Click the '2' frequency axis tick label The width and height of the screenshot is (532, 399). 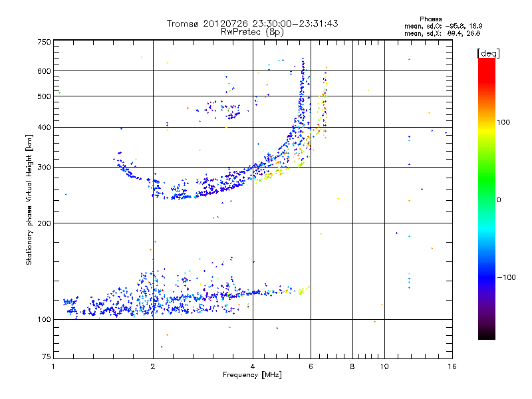click(x=153, y=366)
